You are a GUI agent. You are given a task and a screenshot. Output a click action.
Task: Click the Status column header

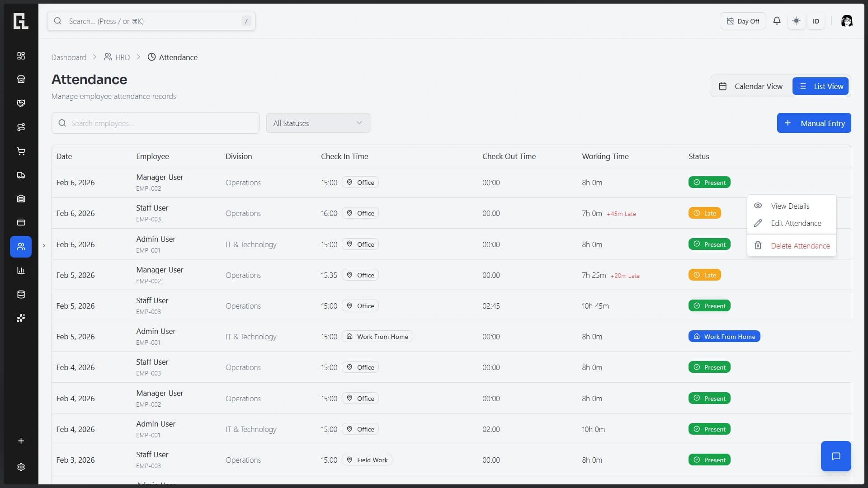[698, 156]
